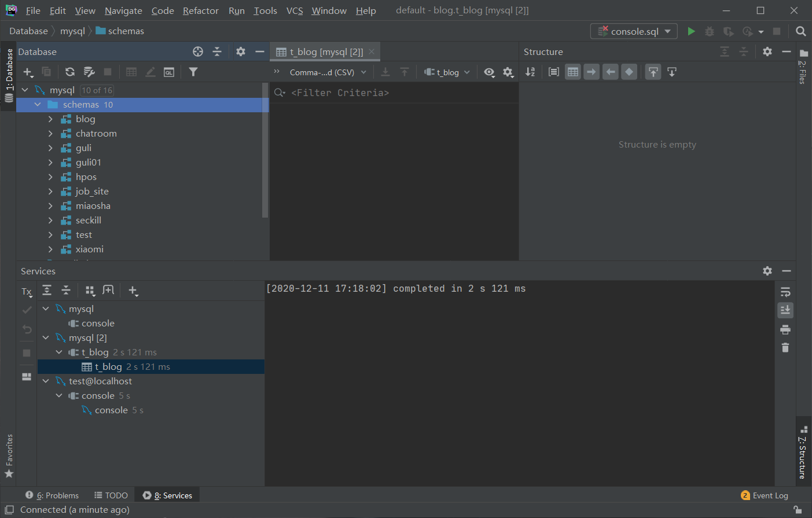Open the Navigate menu
The height and width of the screenshot is (518, 812).
pyautogui.click(x=123, y=10)
